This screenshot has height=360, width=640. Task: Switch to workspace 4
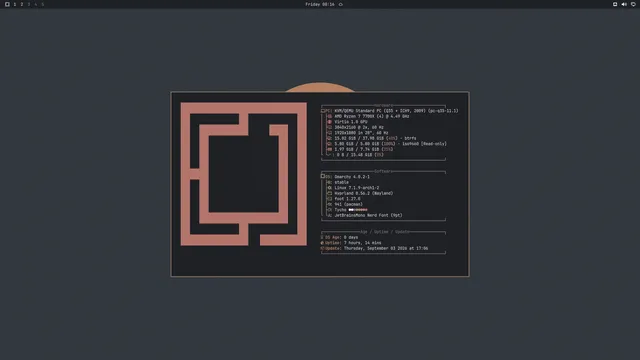coord(36,4)
